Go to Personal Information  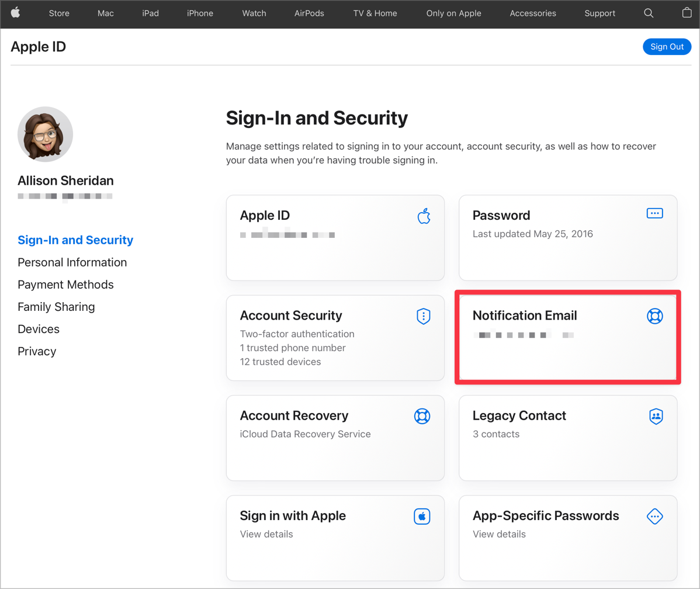pos(72,262)
